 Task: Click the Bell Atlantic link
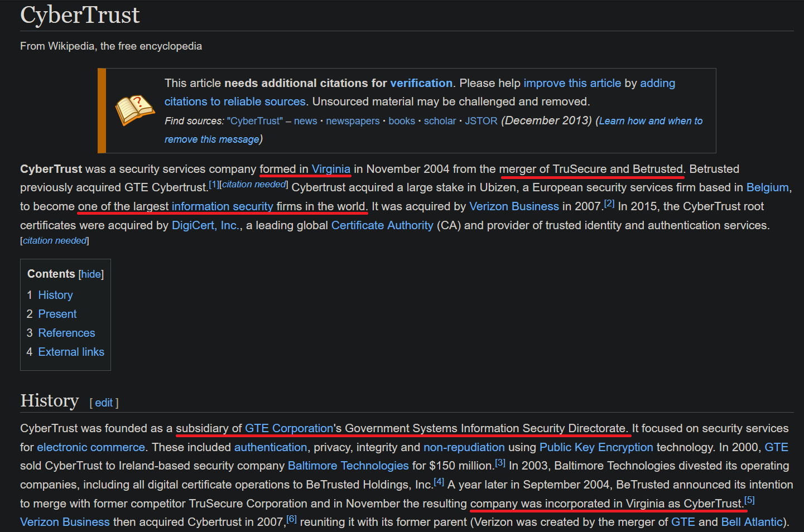752,522
